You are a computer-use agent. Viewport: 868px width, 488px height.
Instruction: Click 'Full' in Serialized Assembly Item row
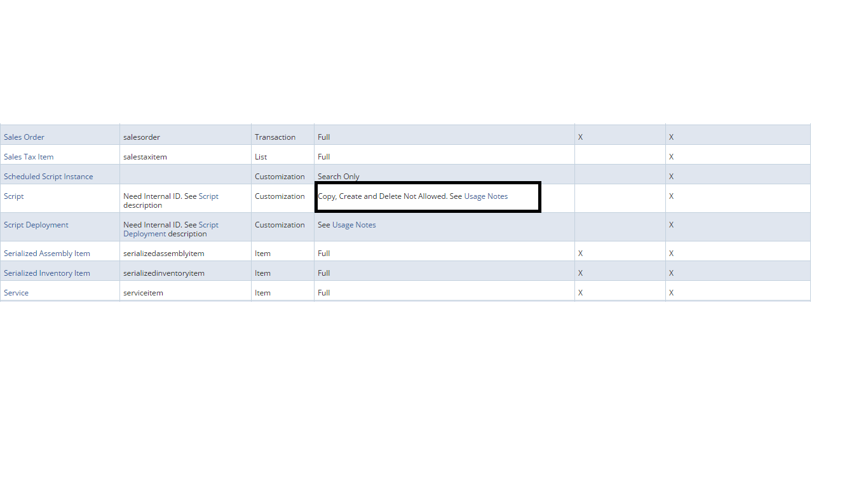pos(324,254)
